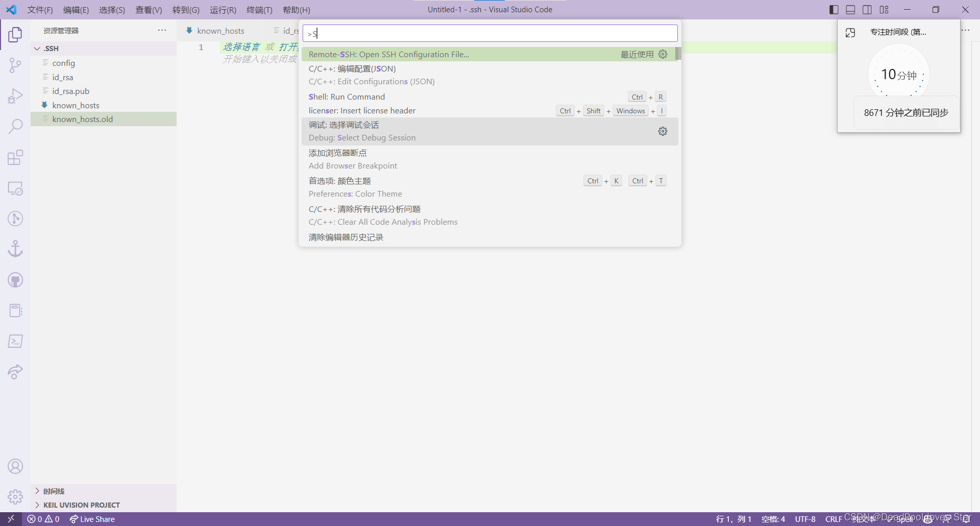Select 添加浏览器断点 command
980x526 pixels.
point(490,159)
